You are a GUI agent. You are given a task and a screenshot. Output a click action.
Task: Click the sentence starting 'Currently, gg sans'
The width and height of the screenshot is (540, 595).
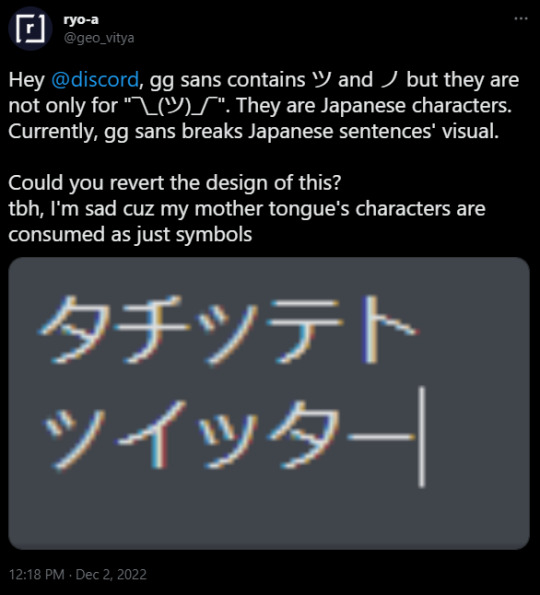[x=253, y=131]
